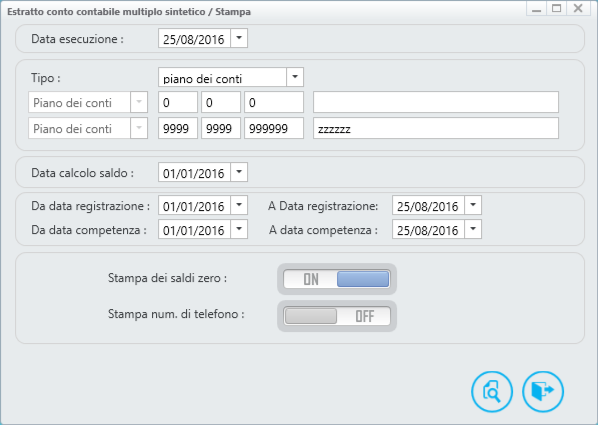Viewport: 598px width, 425px height.
Task: Open A data competenza date dropdown
Action: [x=473, y=229]
